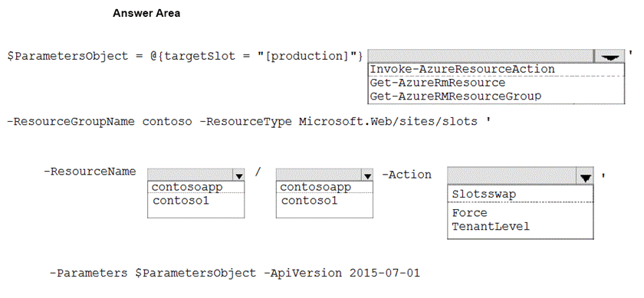The width and height of the screenshot is (644, 298).
Task: Select contoso1 in first ResourceName list
Action: 181,201
